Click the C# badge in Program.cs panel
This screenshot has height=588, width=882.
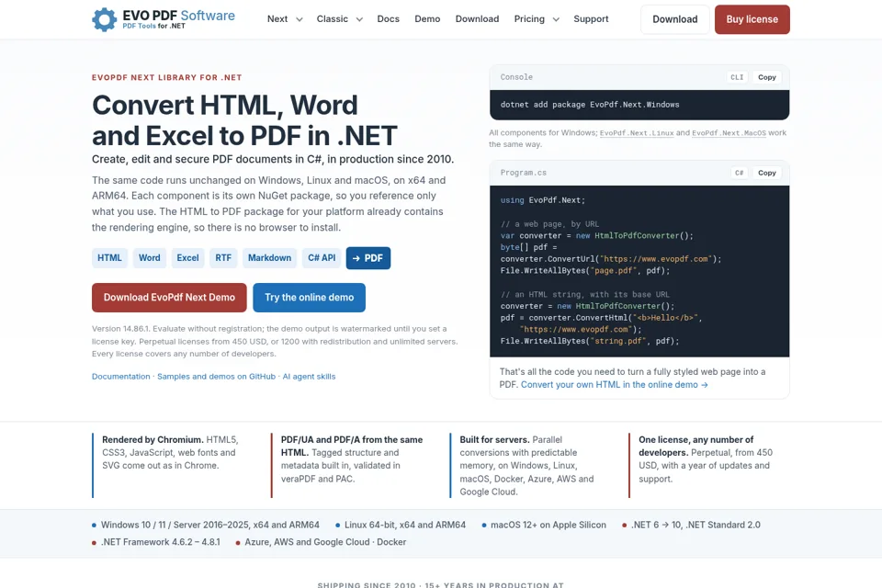pyautogui.click(x=739, y=173)
